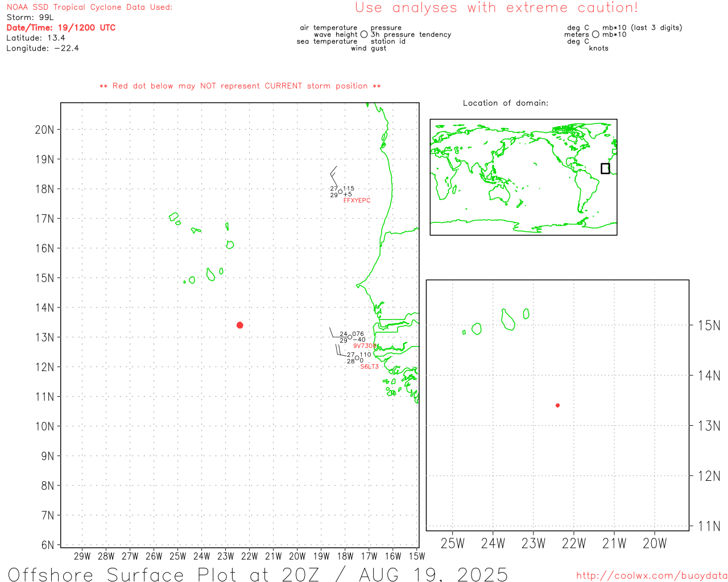This screenshot has width=728, height=582.
Task: Click the 'sea temperature' legend text
Action: pos(327,41)
